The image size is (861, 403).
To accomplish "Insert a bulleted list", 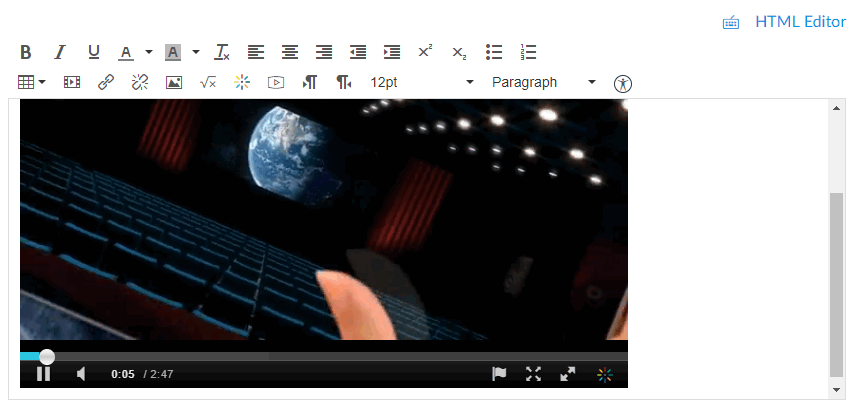I will 494,53.
